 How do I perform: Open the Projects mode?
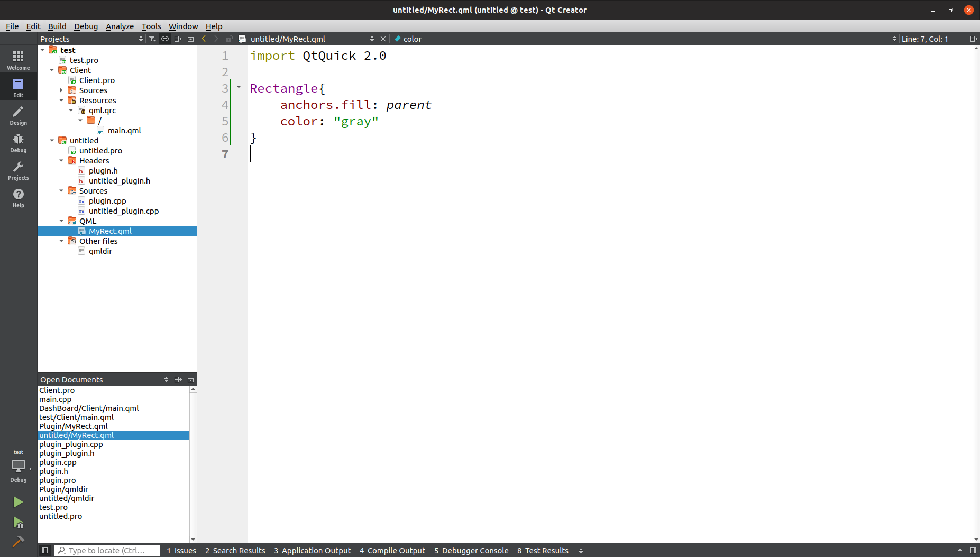click(x=18, y=169)
